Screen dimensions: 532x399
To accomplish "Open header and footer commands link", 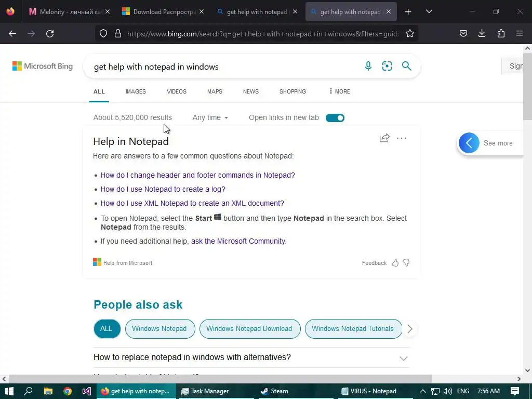I will (x=198, y=175).
